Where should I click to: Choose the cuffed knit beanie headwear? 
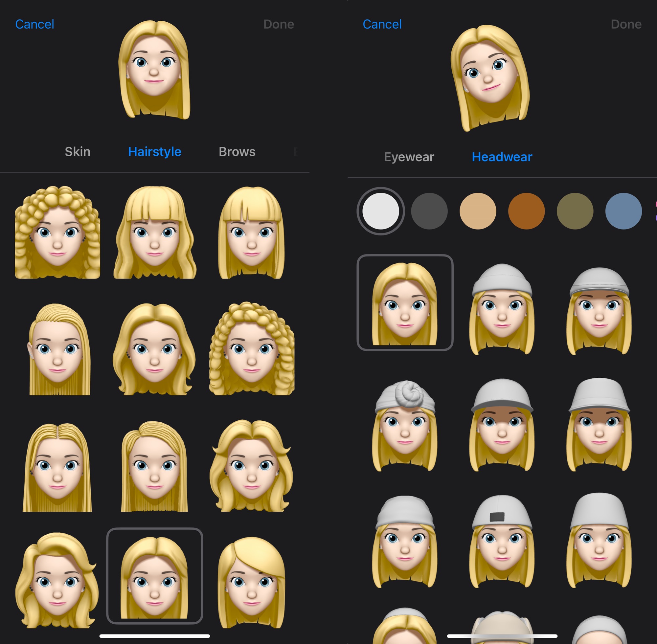pyautogui.click(x=405, y=542)
